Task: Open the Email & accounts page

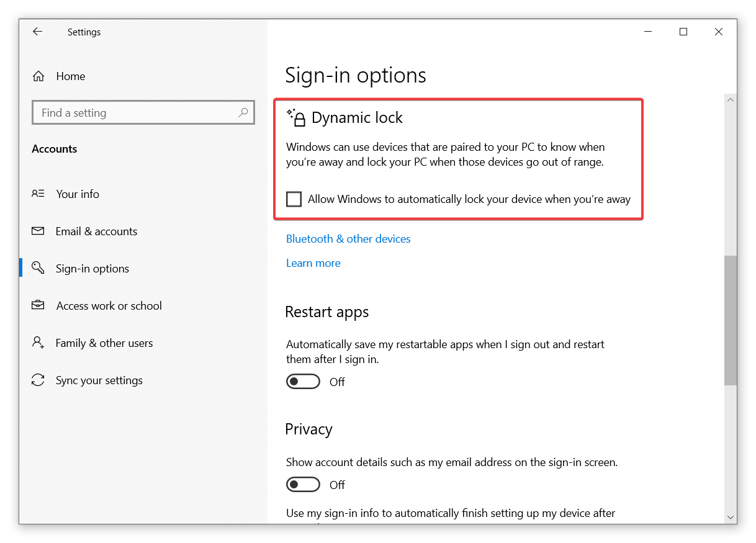Action: coord(96,231)
